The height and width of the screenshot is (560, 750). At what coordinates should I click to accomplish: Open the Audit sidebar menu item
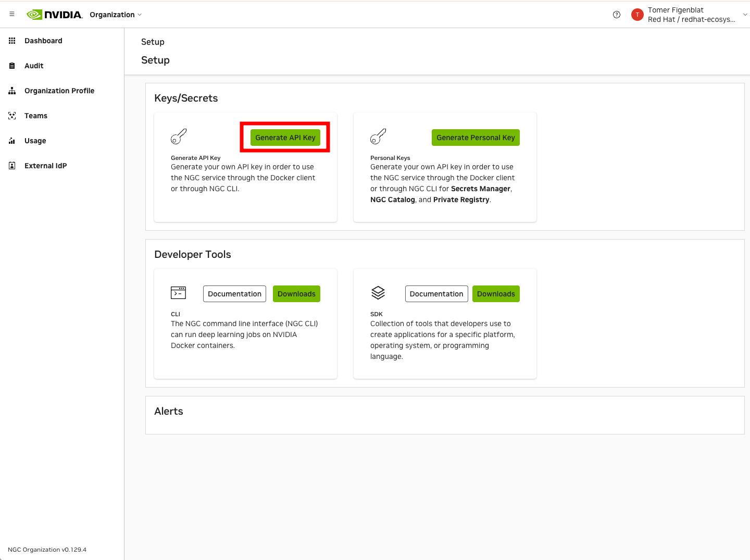(34, 66)
